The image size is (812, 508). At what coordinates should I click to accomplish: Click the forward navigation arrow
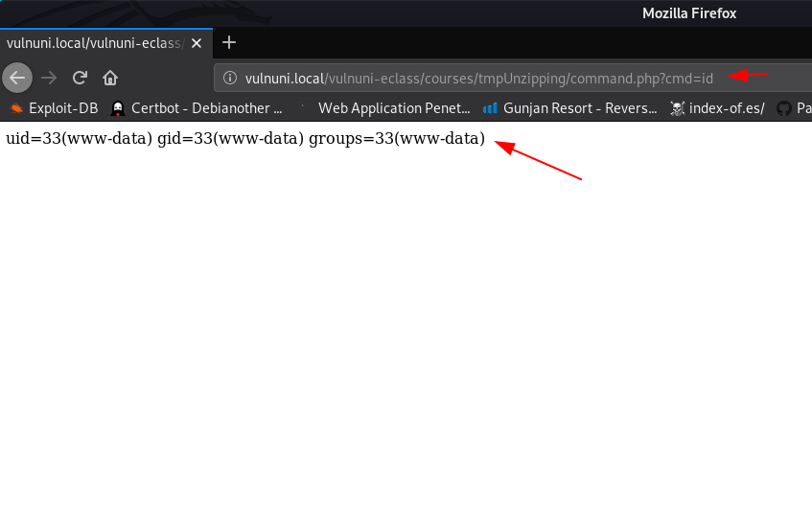[x=49, y=78]
